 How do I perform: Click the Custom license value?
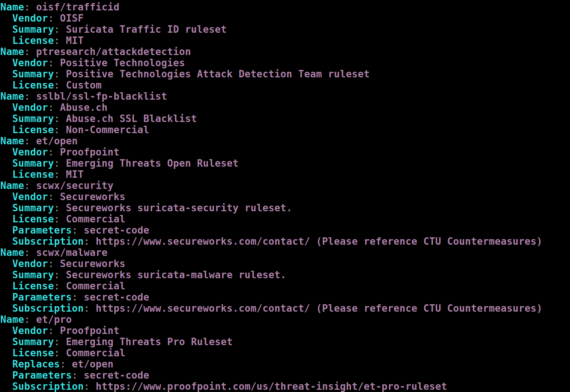pyautogui.click(x=83, y=85)
